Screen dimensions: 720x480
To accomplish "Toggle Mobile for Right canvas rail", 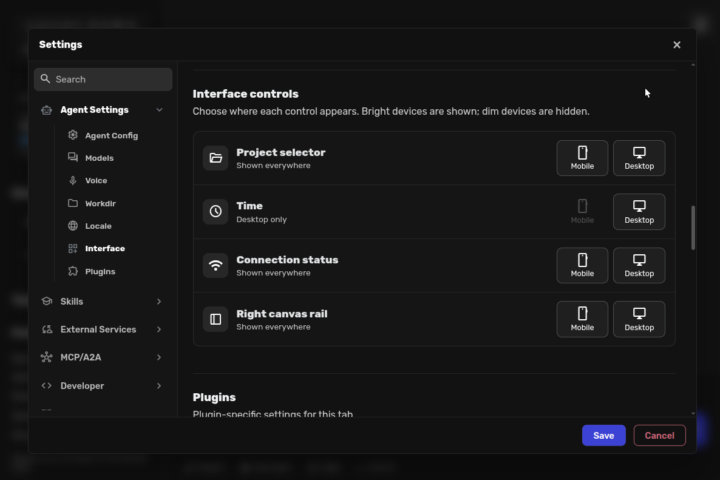I will click(x=582, y=319).
